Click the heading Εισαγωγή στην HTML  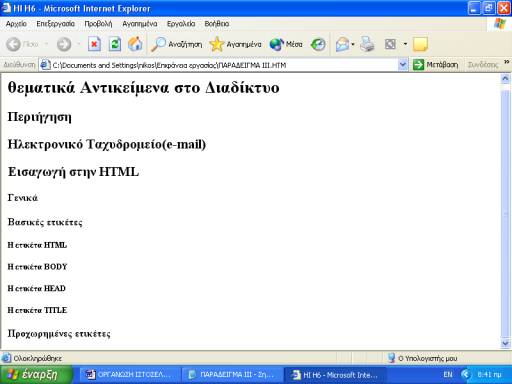pyautogui.click(x=73, y=172)
